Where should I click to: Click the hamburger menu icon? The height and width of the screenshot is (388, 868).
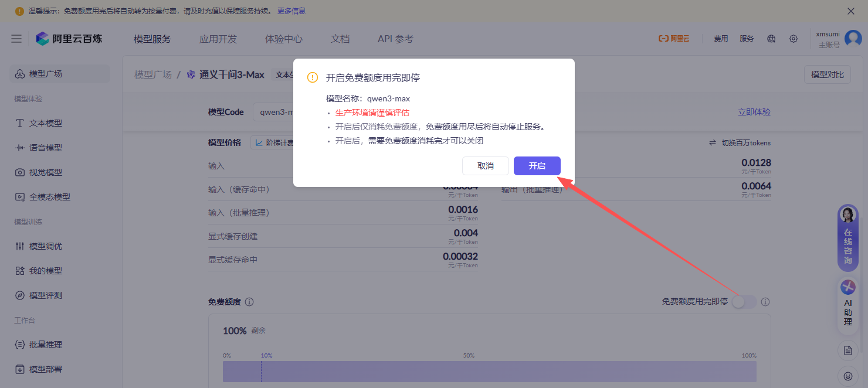pyautogui.click(x=16, y=39)
